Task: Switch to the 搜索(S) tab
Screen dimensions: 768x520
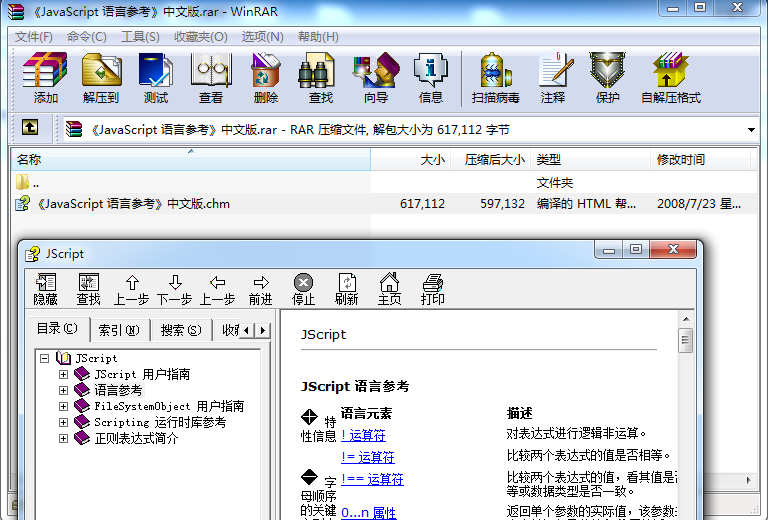Action: (181, 331)
